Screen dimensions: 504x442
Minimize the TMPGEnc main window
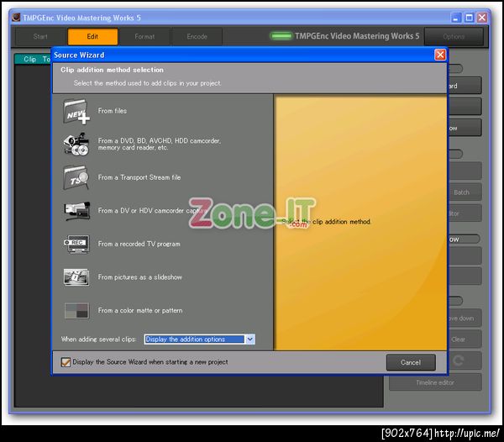pos(456,18)
